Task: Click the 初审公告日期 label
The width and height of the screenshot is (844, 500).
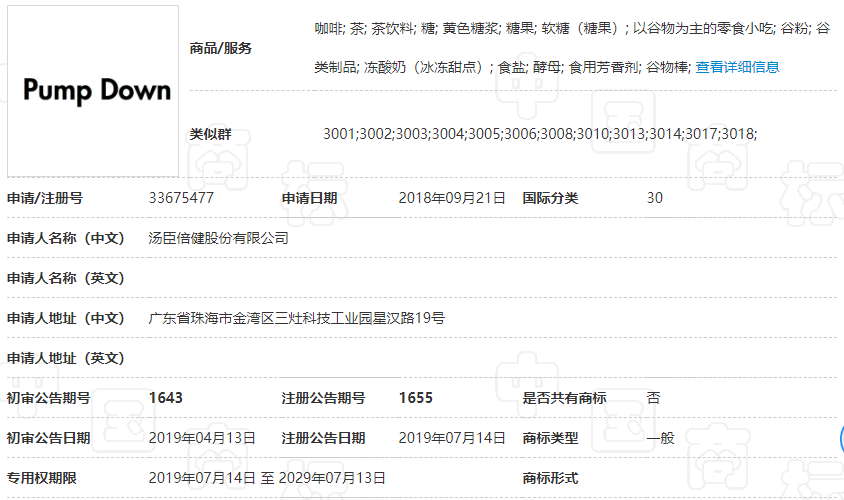Action: tap(48, 438)
